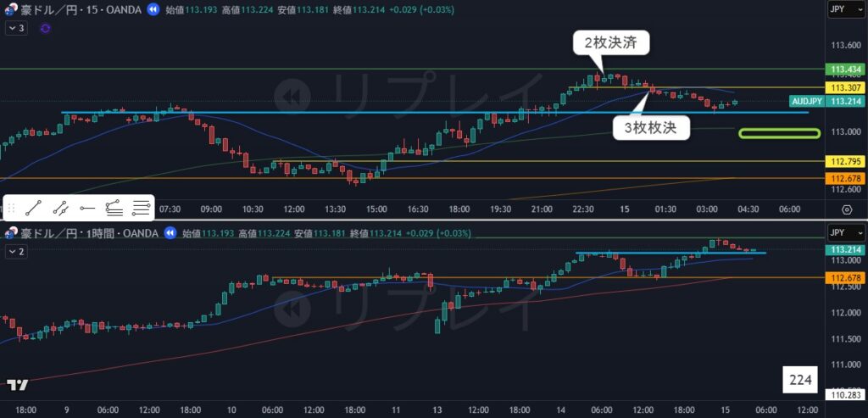Open the JPY currency dropdown on the top chart
Image resolution: width=868 pixels, height=418 pixels.
(x=845, y=9)
